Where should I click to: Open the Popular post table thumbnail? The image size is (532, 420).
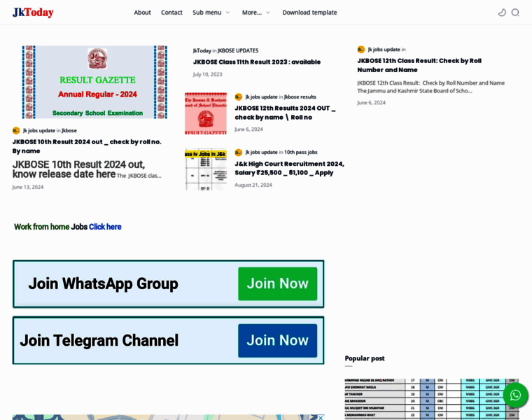[x=432, y=399]
